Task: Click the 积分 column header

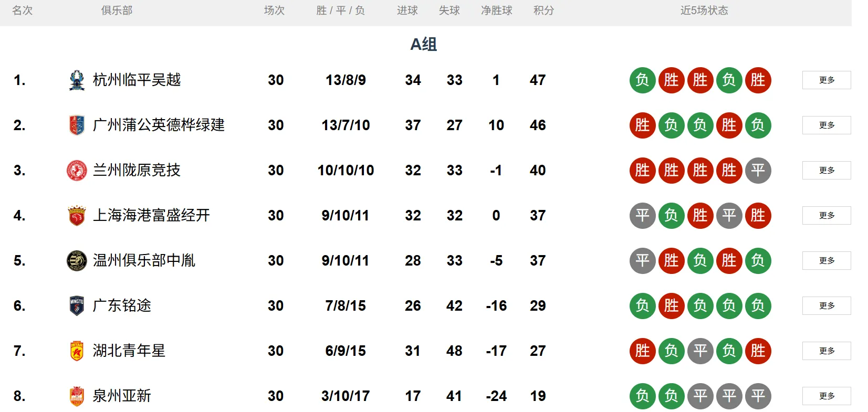Action: 543,10
